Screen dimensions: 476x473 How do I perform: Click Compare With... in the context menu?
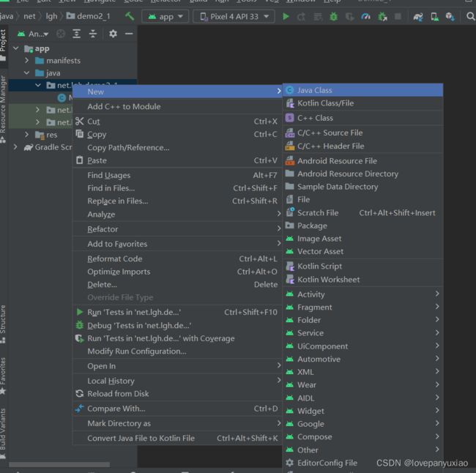(178, 409)
